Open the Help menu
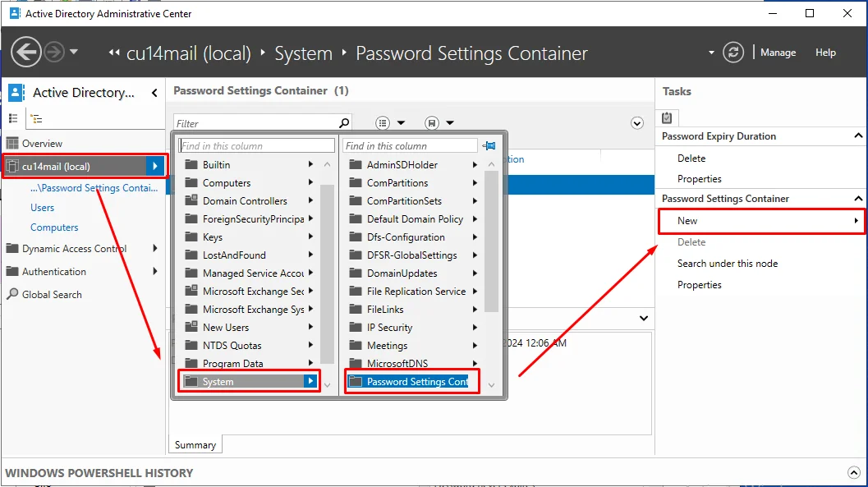The image size is (868, 487). 825,53
